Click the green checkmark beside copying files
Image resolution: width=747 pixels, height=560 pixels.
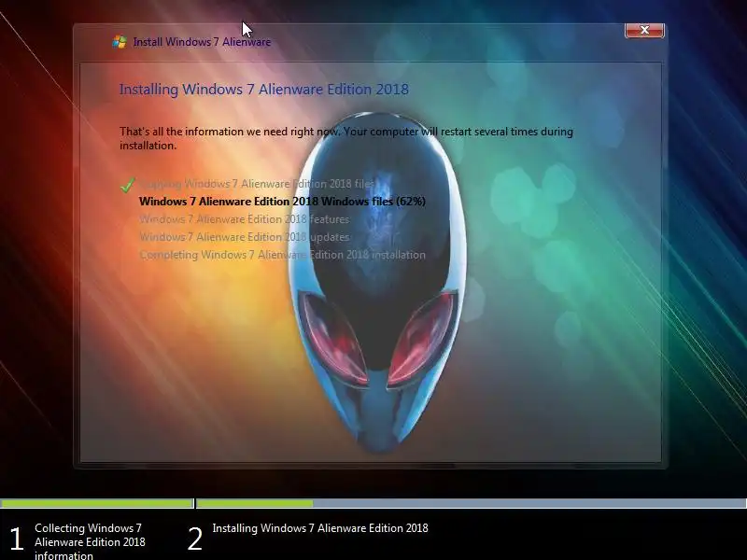128,184
